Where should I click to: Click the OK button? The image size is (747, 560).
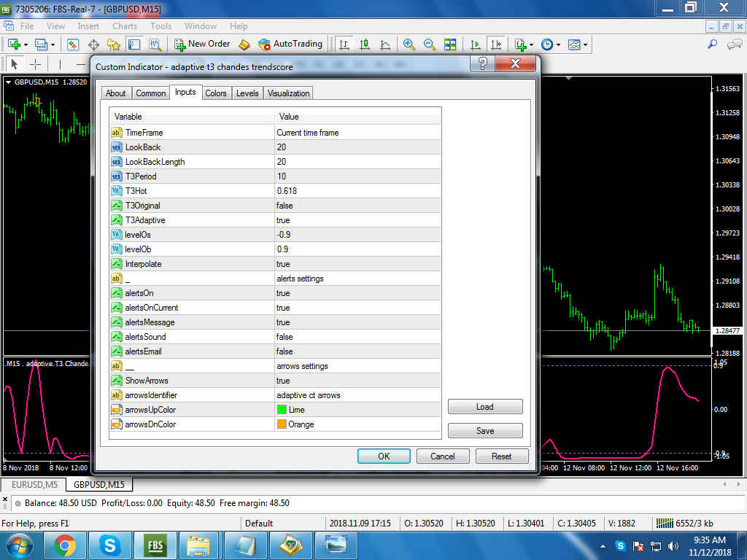(x=384, y=456)
